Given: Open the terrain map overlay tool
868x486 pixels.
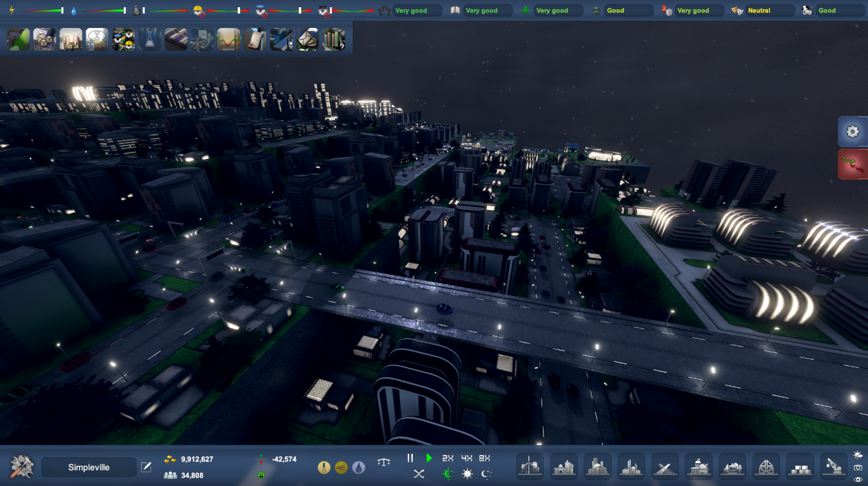Looking at the screenshot, I should 18,39.
